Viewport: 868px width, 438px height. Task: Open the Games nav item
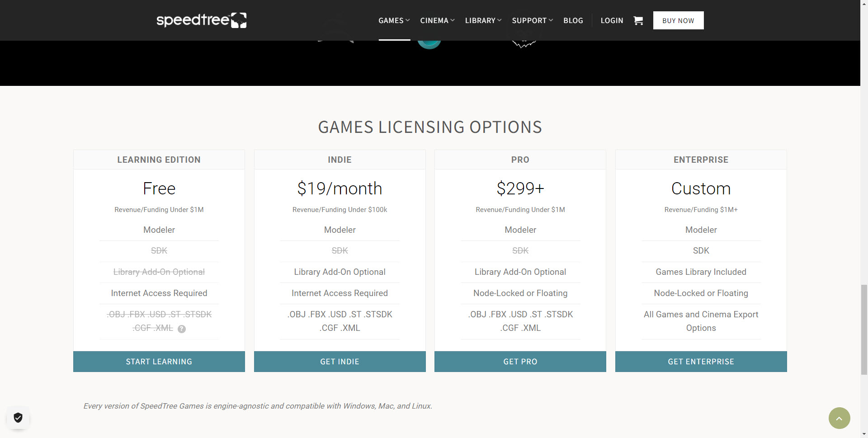(x=391, y=20)
